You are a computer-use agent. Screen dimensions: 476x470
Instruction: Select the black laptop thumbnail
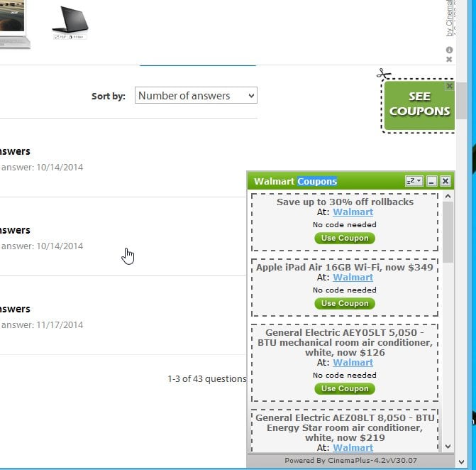click(x=70, y=23)
